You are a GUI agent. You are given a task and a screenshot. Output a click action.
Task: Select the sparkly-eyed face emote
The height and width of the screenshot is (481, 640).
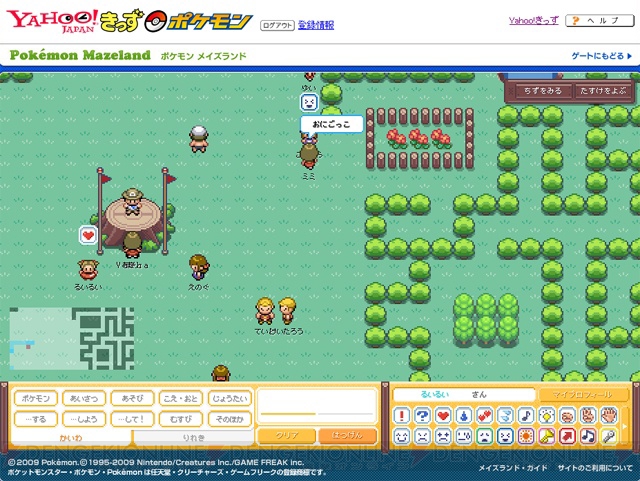[x=443, y=436]
